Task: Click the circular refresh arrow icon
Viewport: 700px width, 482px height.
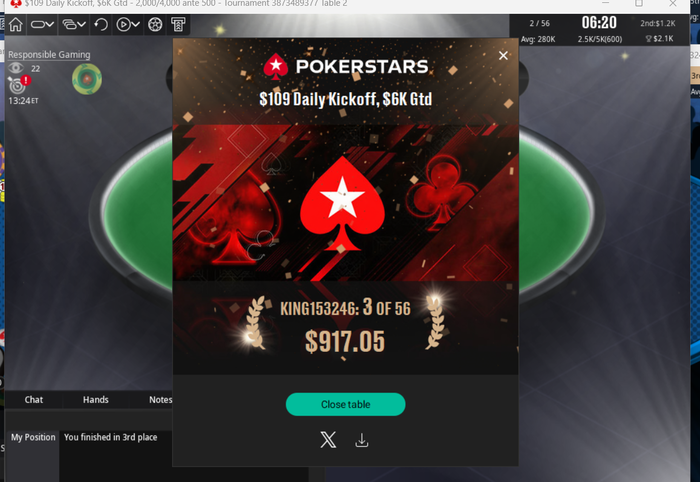Action: tap(101, 25)
